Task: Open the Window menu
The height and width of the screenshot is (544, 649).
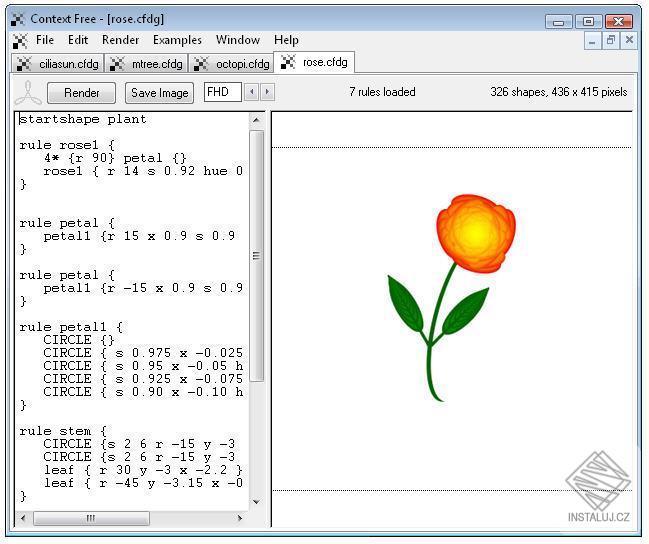Action: 238,40
